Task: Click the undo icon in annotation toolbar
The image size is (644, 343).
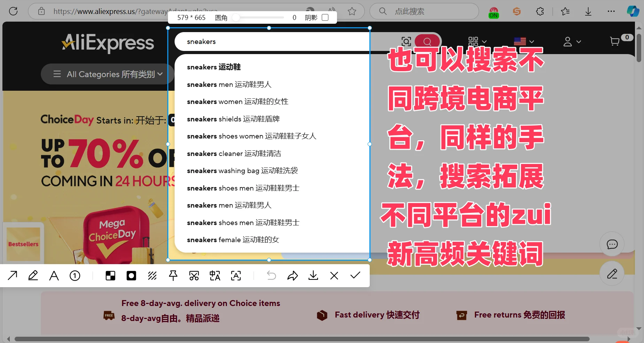Action: click(x=271, y=276)
